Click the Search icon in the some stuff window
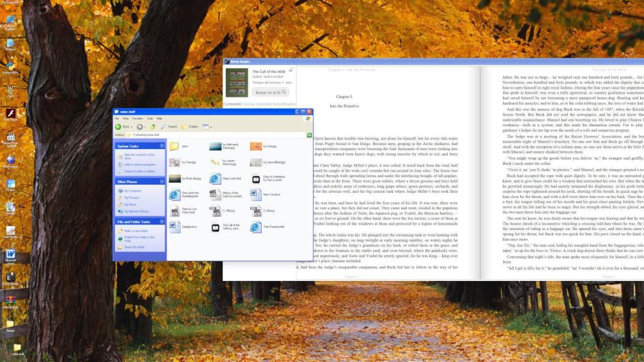644x362 pixels. tap(164, 126)
